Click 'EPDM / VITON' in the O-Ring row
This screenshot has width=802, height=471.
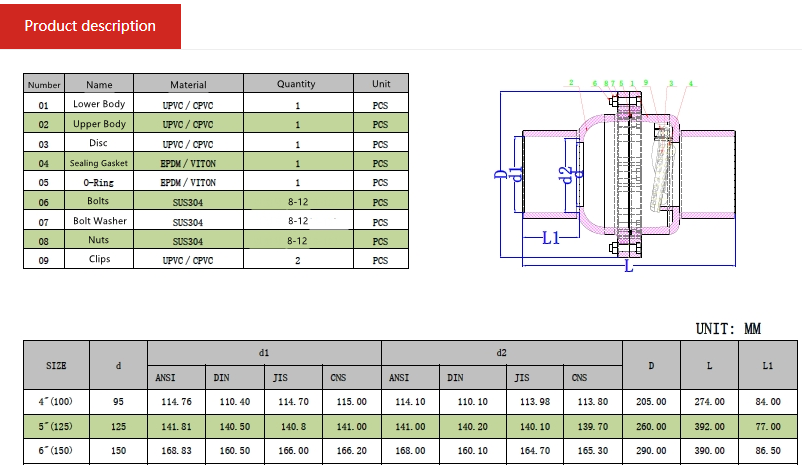pos(188,182)
